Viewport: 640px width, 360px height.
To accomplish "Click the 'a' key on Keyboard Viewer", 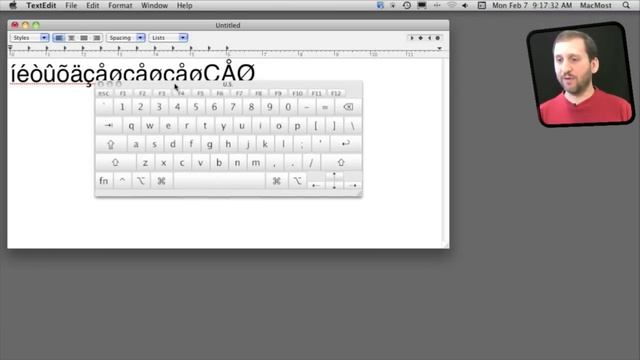I will tap(136, 144).
